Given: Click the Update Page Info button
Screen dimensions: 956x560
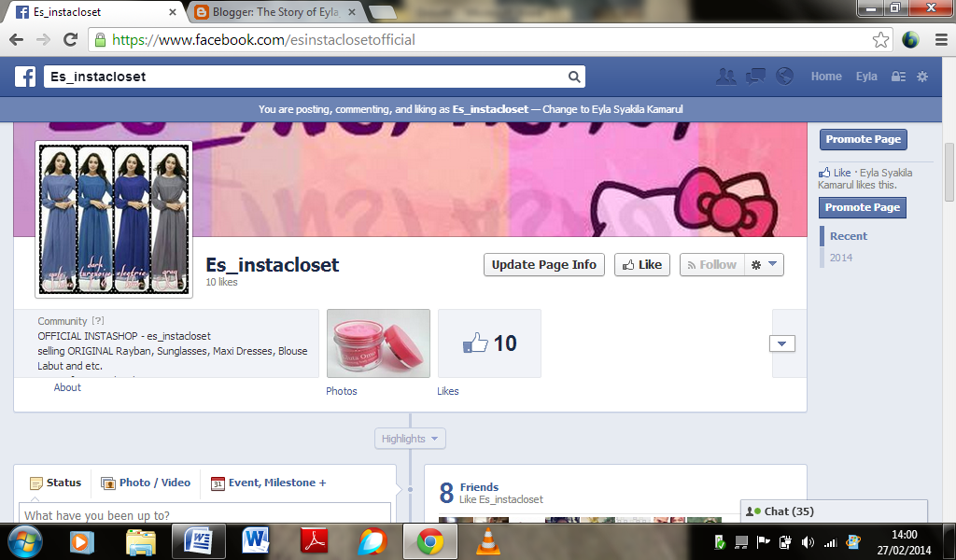Looking at the screenshot, I should (x=544, y=264).
